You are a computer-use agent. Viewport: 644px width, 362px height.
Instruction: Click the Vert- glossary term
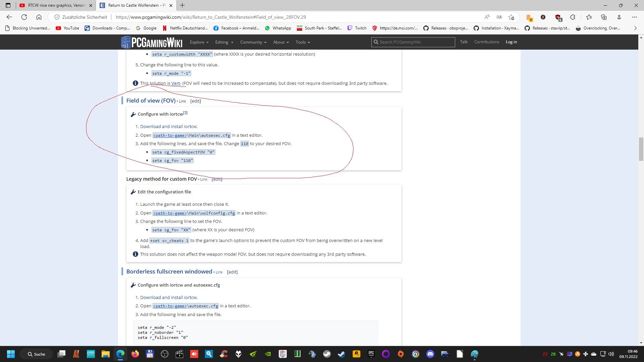tap(176, 83)
